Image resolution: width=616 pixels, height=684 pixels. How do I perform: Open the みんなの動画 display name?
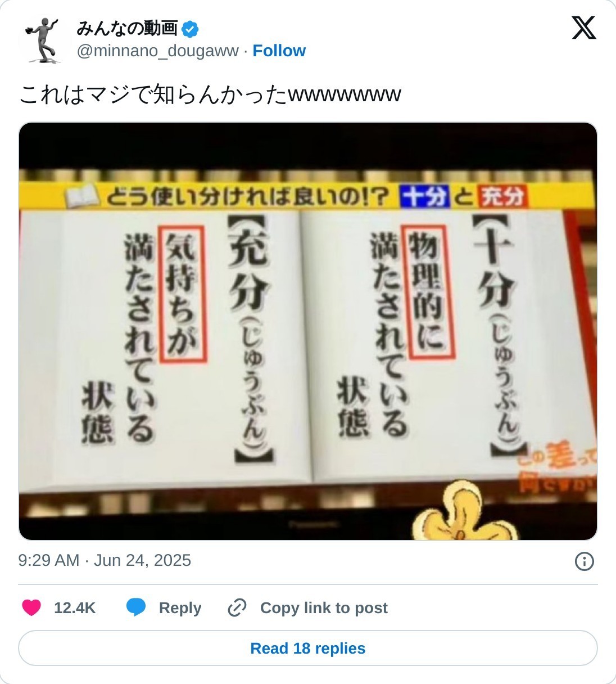point(127,28)
